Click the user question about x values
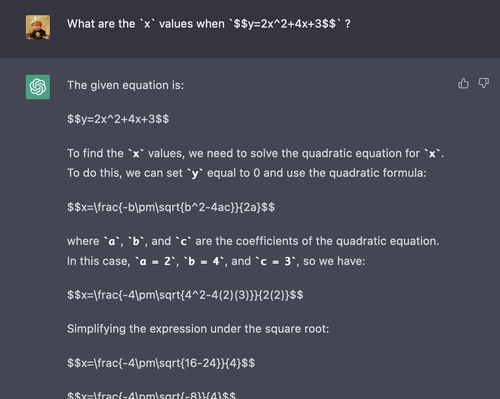 pyautogui.click(x=209, y=24)
